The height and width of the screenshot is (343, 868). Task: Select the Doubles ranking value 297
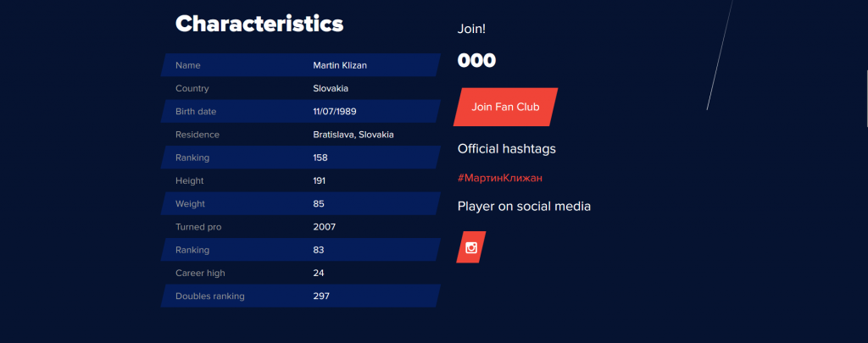click(321, 296)
